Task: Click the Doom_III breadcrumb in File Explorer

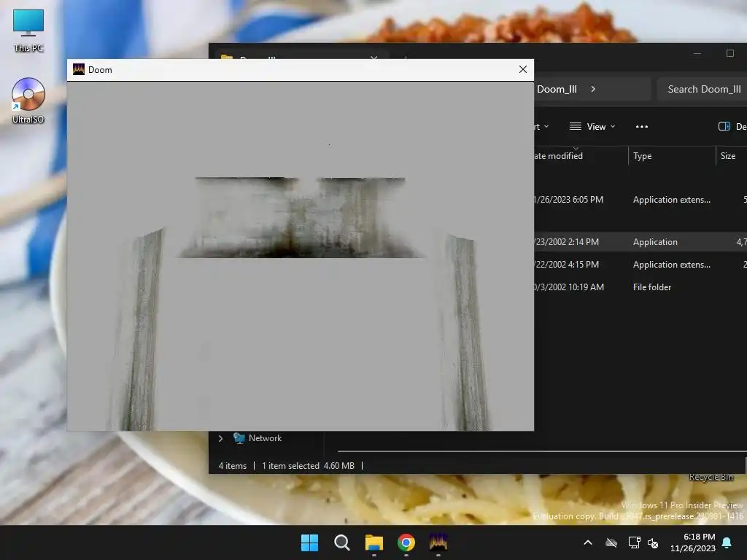Action: 557,89
